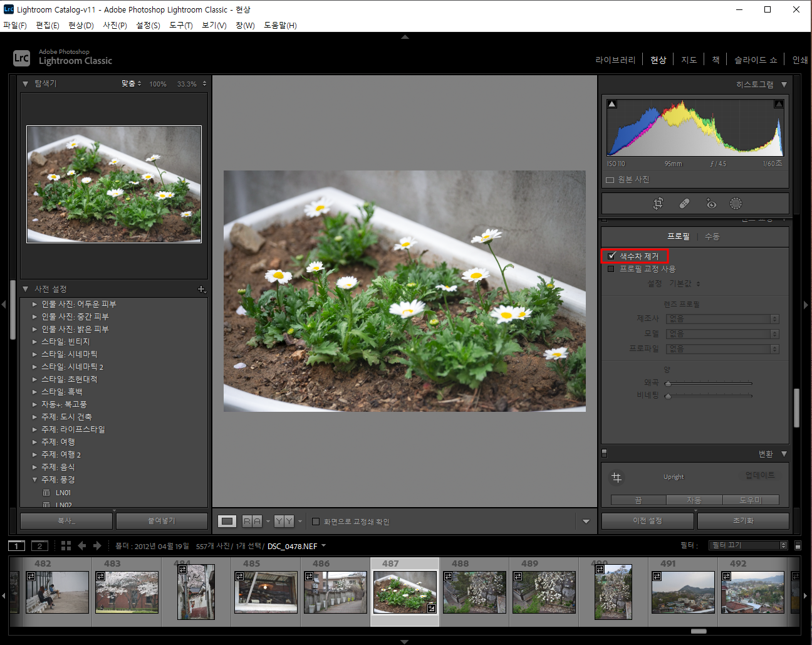812x645 pixels.
Task: Collapse preset group 주제: 풍경
Action: point(34,480)
